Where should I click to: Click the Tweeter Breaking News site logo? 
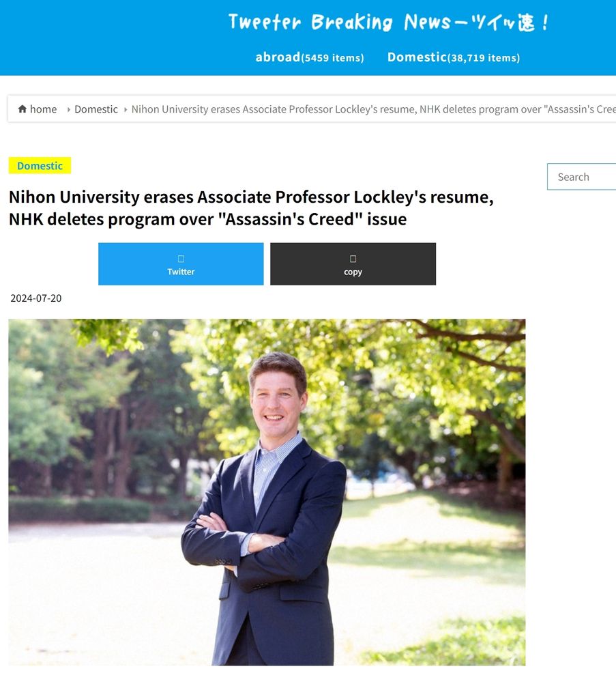(388, 22)
